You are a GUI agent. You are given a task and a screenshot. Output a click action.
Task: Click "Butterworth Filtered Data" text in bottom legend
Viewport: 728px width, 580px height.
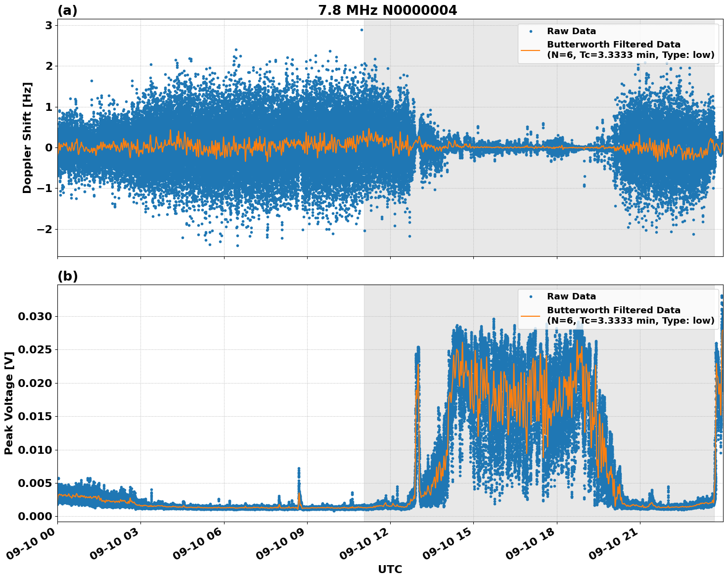[x=613, y=310]
